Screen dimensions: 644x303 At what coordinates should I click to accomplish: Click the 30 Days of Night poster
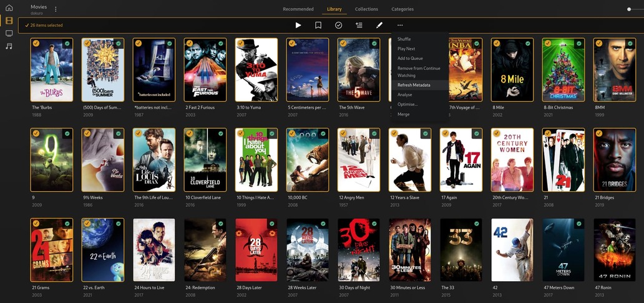[x=359, y=250]
